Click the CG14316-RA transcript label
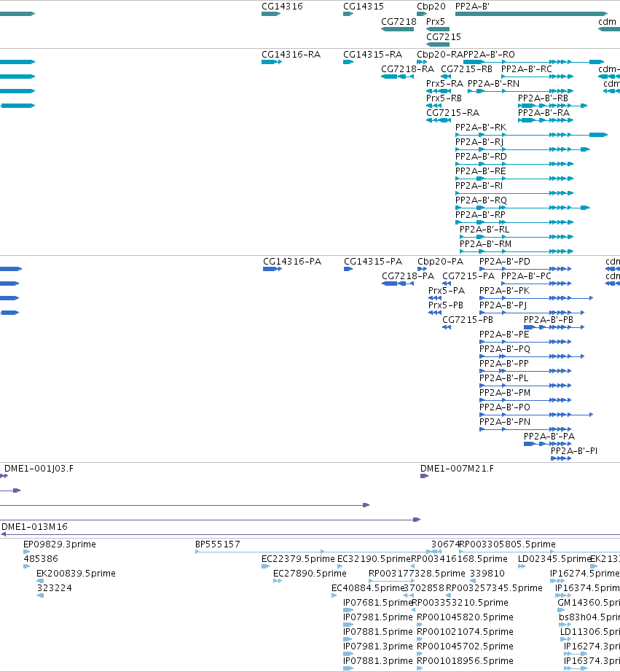This screenshot has width=620, height=672. pyautogui.click(x=291, y=55)
